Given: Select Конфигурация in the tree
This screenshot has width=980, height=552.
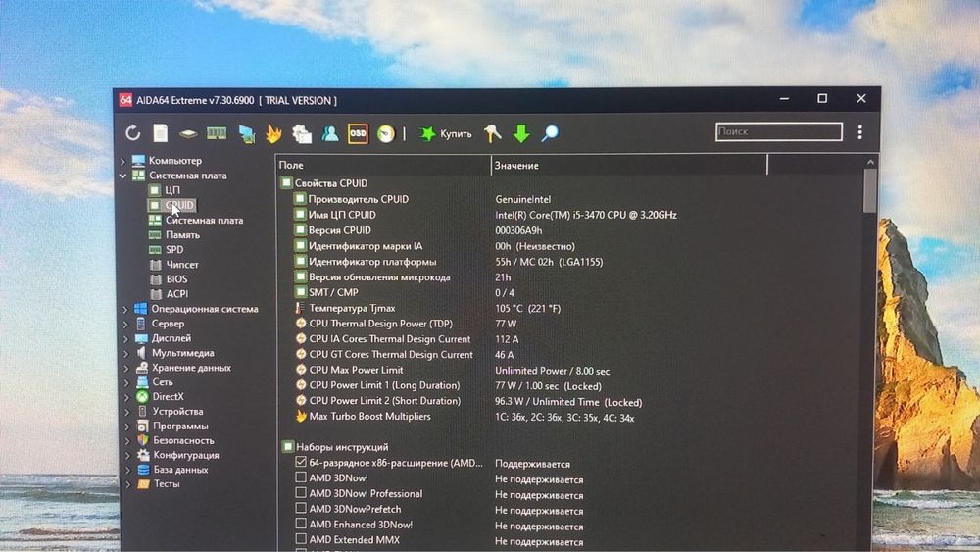Looking at the screenshot, I should coord(185,455).
